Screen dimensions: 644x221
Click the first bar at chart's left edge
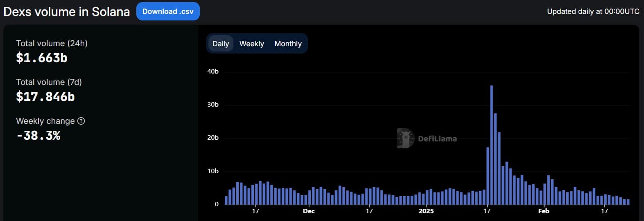226,201
